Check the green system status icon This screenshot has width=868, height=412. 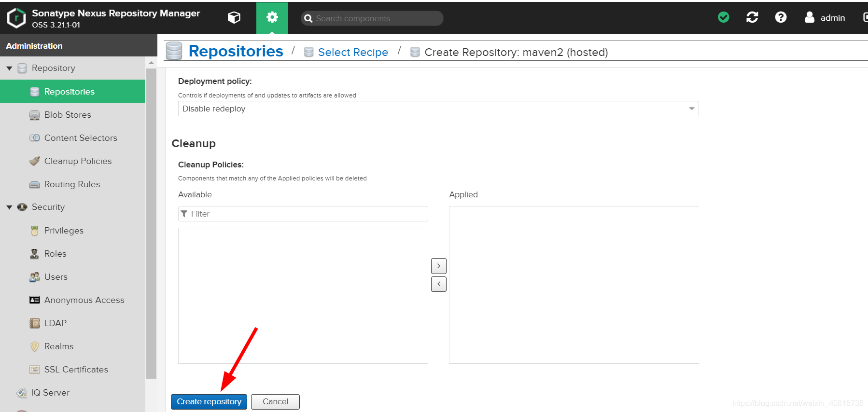pyautogui.click(x=724, y=17)
